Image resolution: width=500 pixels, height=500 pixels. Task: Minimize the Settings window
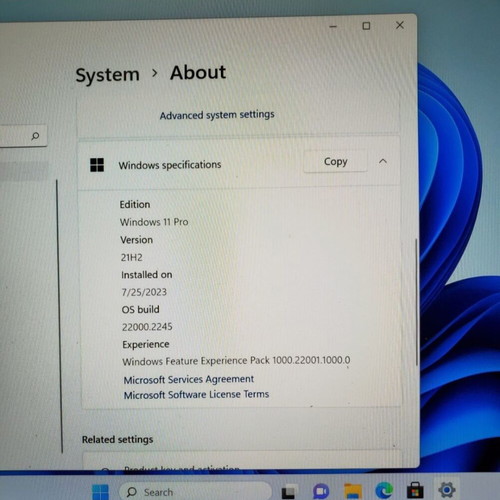(333, 27)
